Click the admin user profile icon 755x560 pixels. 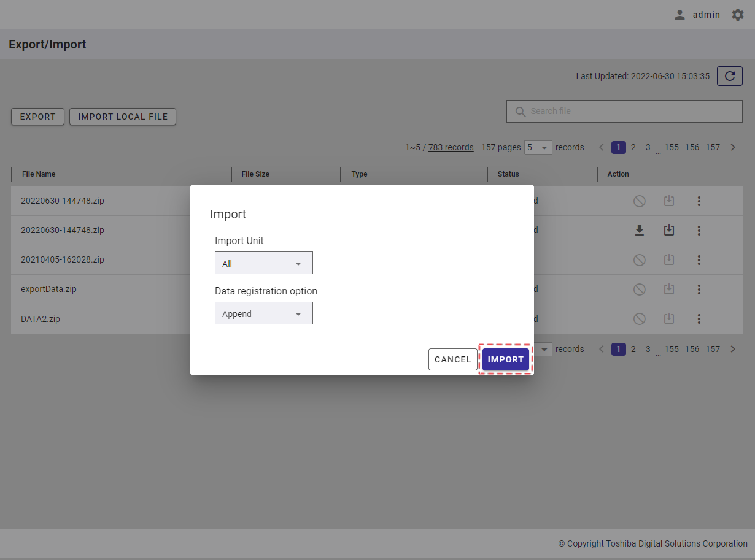coord(679,15)
